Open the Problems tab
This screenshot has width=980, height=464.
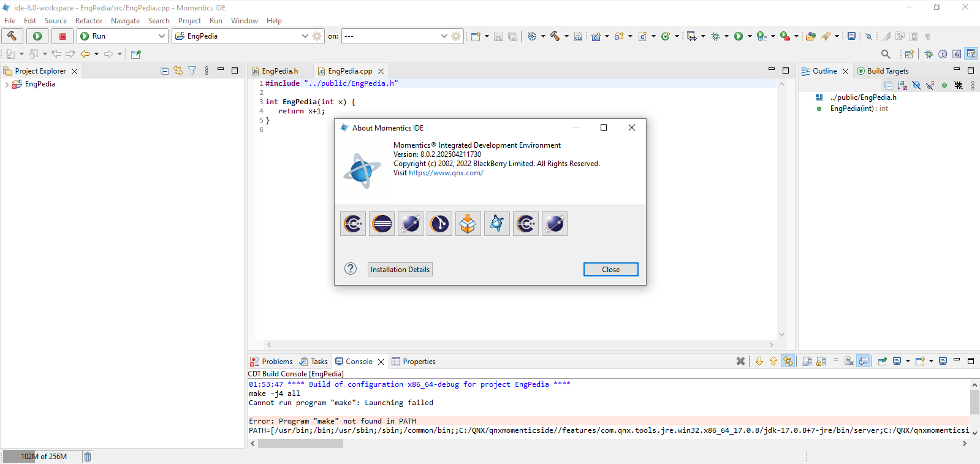coord(272,362)
